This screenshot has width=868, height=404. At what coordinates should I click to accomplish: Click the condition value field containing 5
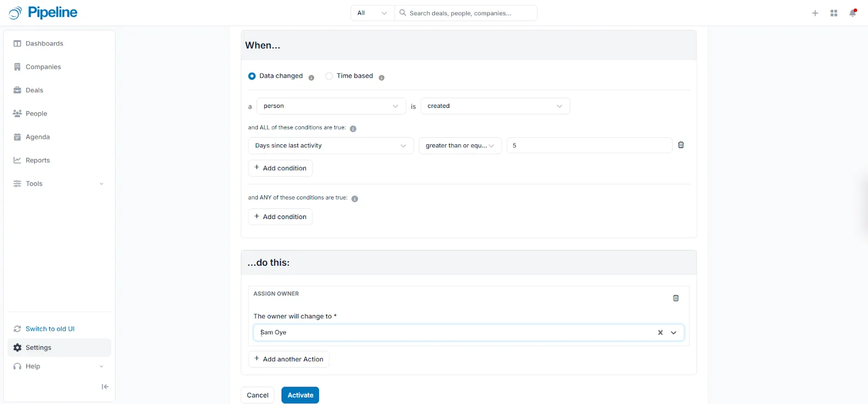point(590,145)
